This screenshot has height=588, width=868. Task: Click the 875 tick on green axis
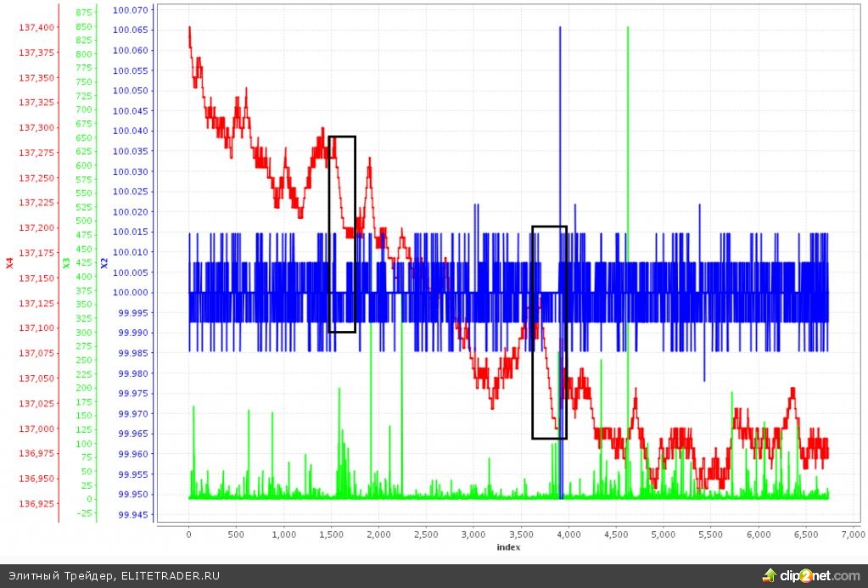pyautogui.click(x=84, y=13)
